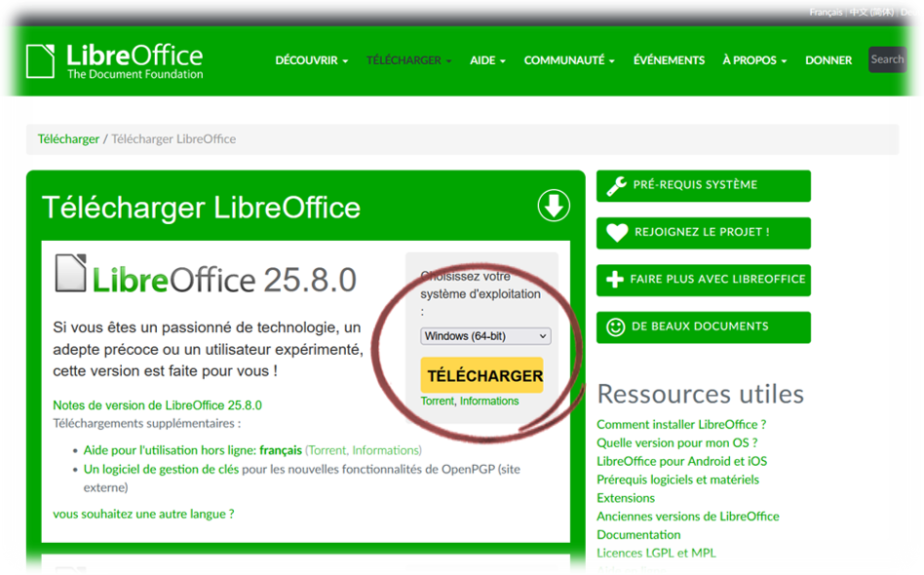This screenshot has width=924, height=575.
Task: Click the LibreOffice logo in header
Action: pyautogui.click(x=114, y=60)
